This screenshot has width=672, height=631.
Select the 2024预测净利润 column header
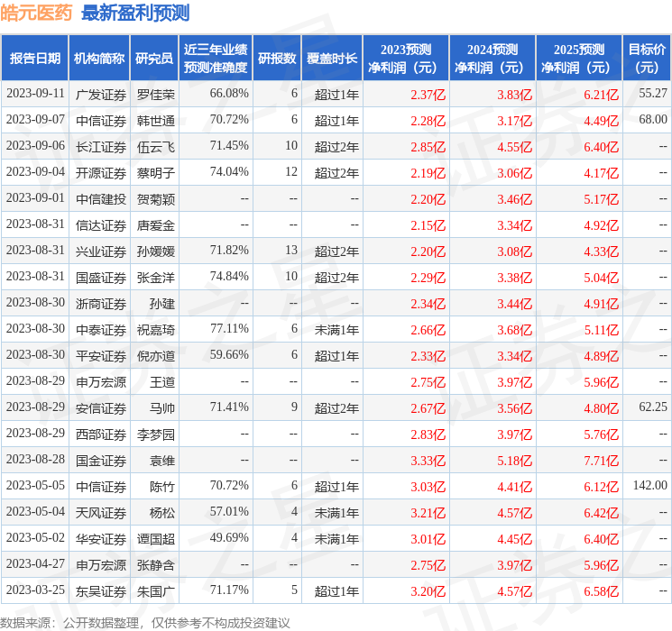[492, 59]
